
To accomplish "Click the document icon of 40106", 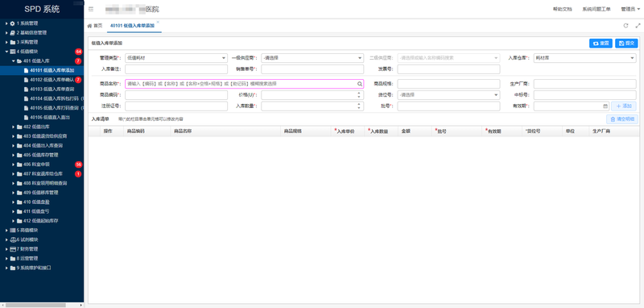I will click(27, 118).
